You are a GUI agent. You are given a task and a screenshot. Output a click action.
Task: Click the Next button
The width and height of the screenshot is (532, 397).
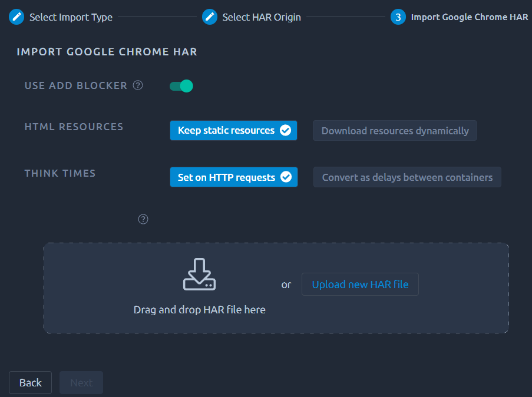pyautogui.click(x=81, y=383)
